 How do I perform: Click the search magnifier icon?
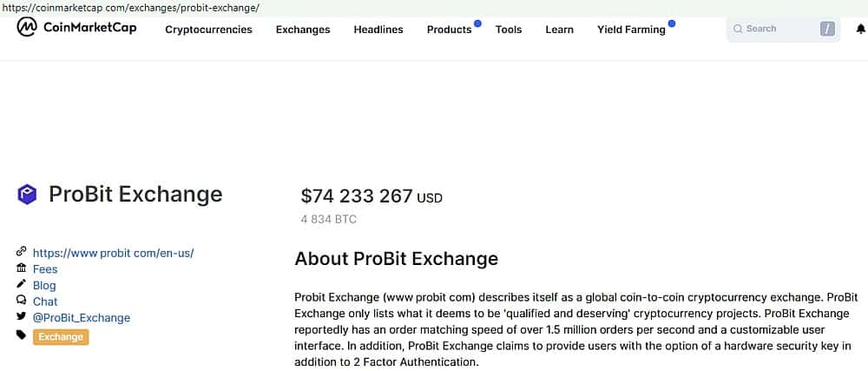[738, 29]
